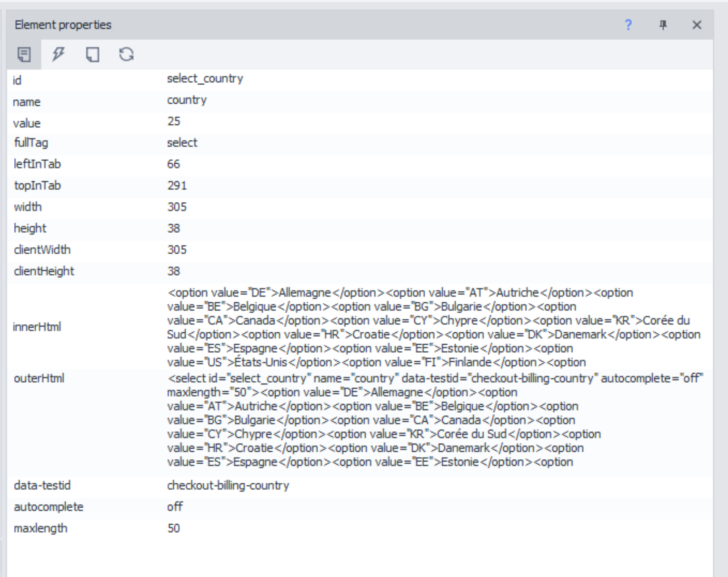
Task: Select the leftInTab value 66
Action: 174,164
